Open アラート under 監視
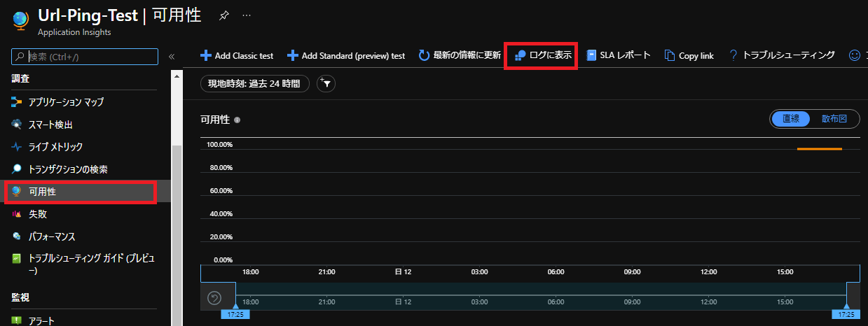This screenshot has height=326, width=868. pos(41,321)
